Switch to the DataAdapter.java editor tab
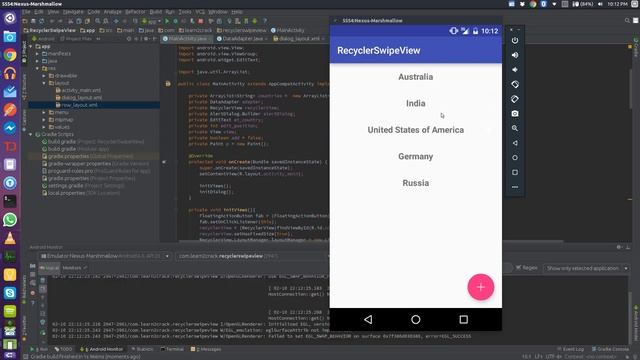Viewport: 640px width, 360px height. click(x=242, y=38)
